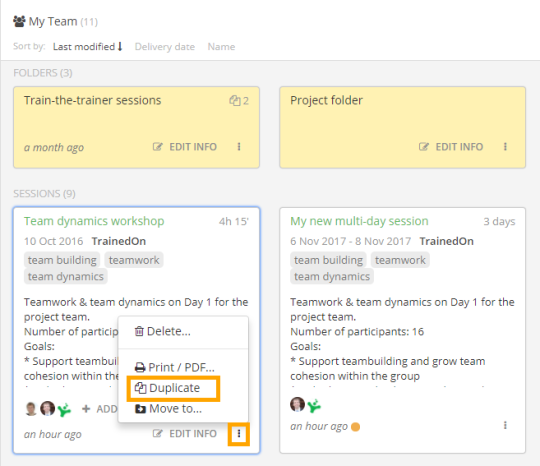Open three-dot menu on Project folder
This screenshot has width=540, height=466.
click(x=505, y=147)
